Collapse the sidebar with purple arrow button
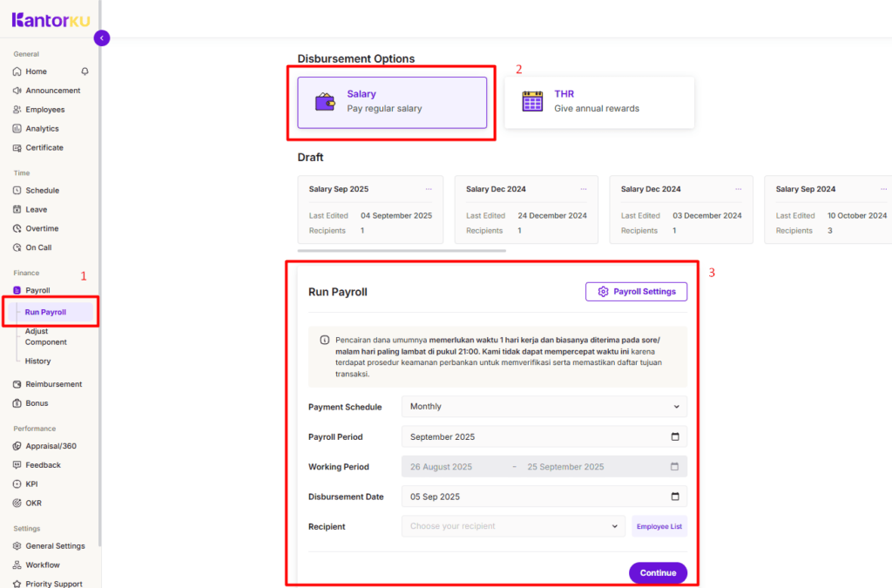This screenshot has width=892, height=588. [102, 38]
